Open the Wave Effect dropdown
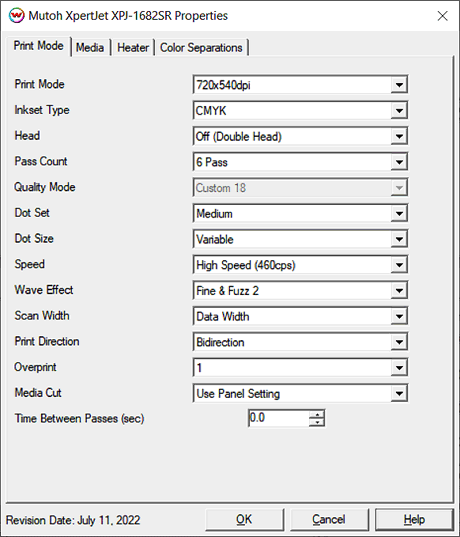 click(x=300, y=290)
